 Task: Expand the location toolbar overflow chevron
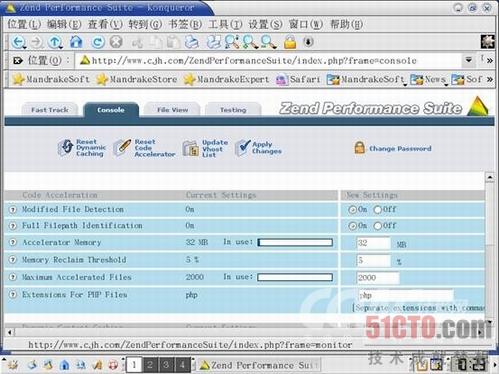point(489,61)
